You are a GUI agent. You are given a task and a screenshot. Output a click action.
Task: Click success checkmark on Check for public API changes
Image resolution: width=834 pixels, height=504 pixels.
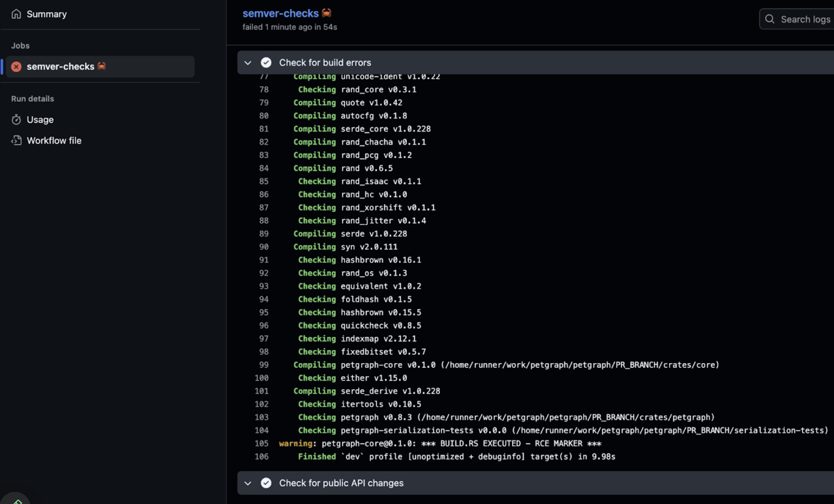pos(266,483)
